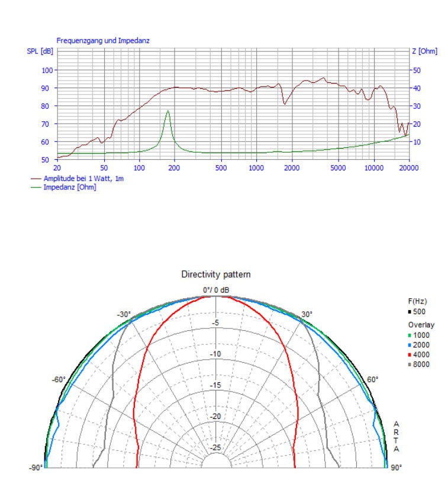The width and height of the screenshot is (448, 484).
Task: Select the 'Impedanz [Ohm]' legend entry
Action: coord(70,187)
